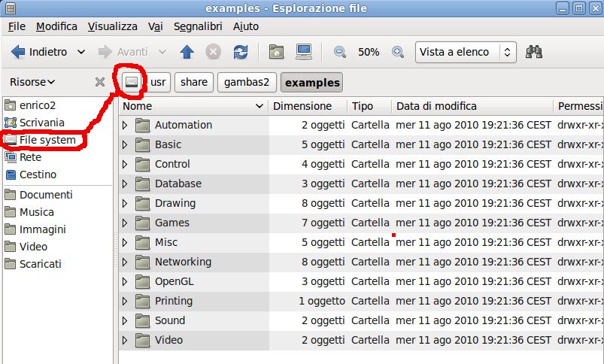
Task: Go back with the Indietro button
Action: (x=39, y=52)
